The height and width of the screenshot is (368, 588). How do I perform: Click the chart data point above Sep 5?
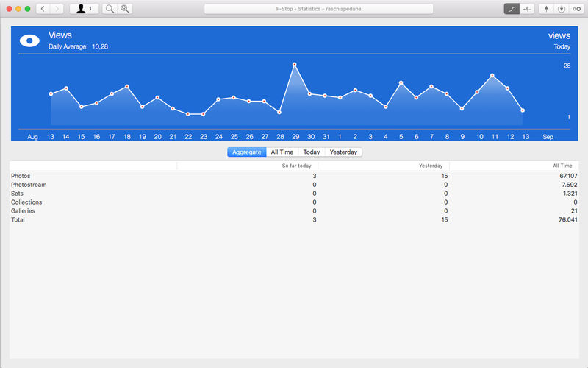401,82
